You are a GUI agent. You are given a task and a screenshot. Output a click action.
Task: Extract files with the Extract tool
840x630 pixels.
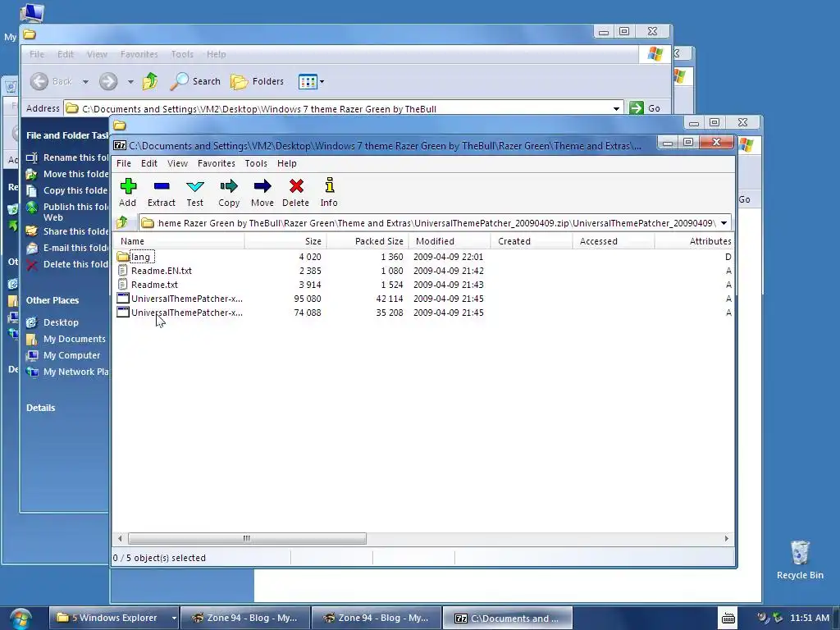(x=162, y=192)
